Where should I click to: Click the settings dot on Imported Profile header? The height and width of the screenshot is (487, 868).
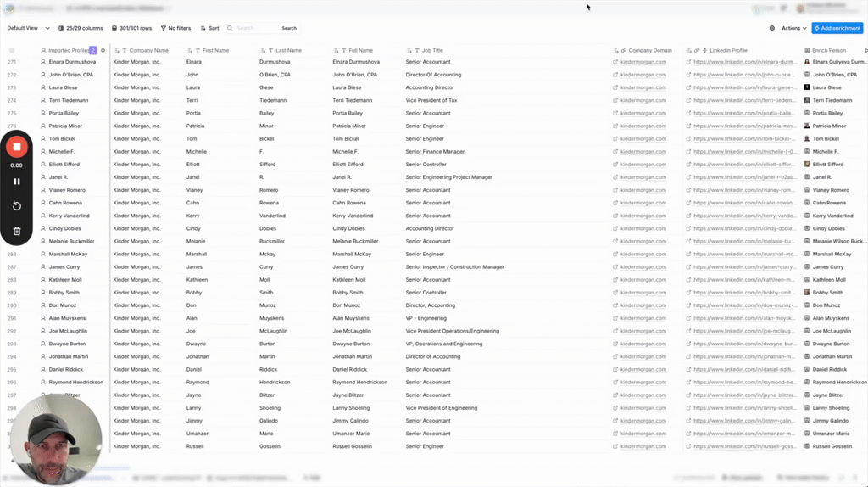tap(103, 51)
